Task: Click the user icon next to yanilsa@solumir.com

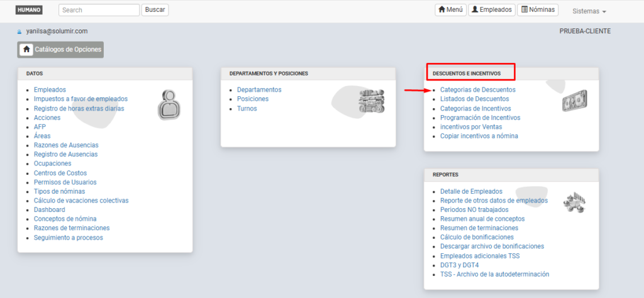Action: pos(19,31)
